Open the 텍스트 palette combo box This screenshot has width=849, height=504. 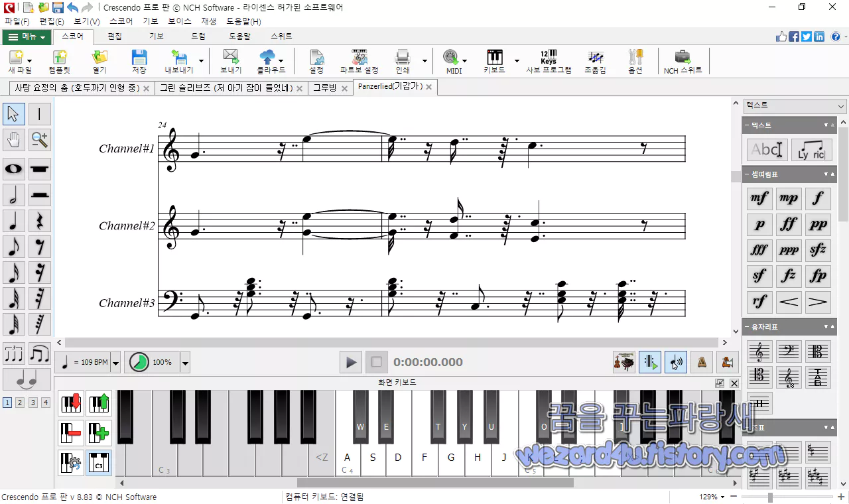(795, 105)
